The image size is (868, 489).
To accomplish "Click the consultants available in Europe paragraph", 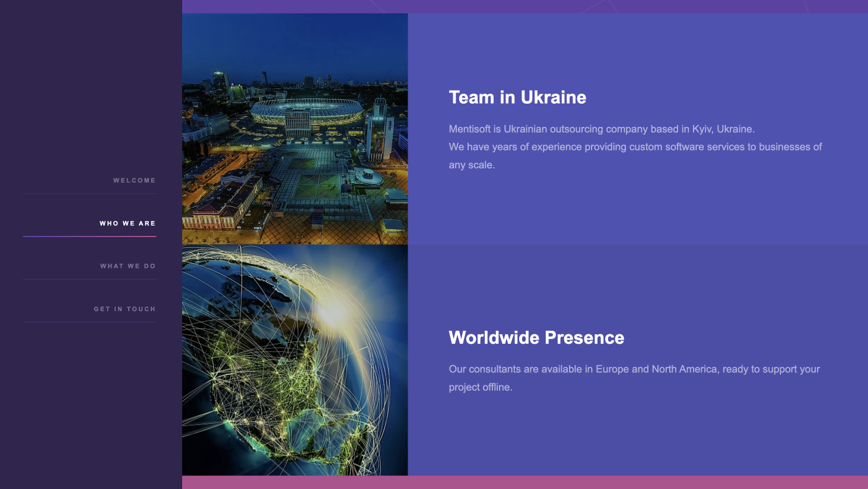I will pos(634,378).
